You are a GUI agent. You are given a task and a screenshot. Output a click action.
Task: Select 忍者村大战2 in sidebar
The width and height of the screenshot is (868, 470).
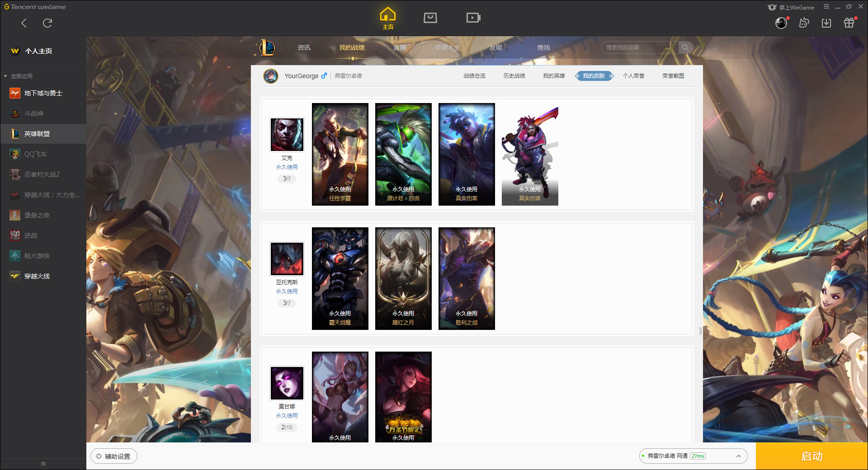(x=43, y=174)
